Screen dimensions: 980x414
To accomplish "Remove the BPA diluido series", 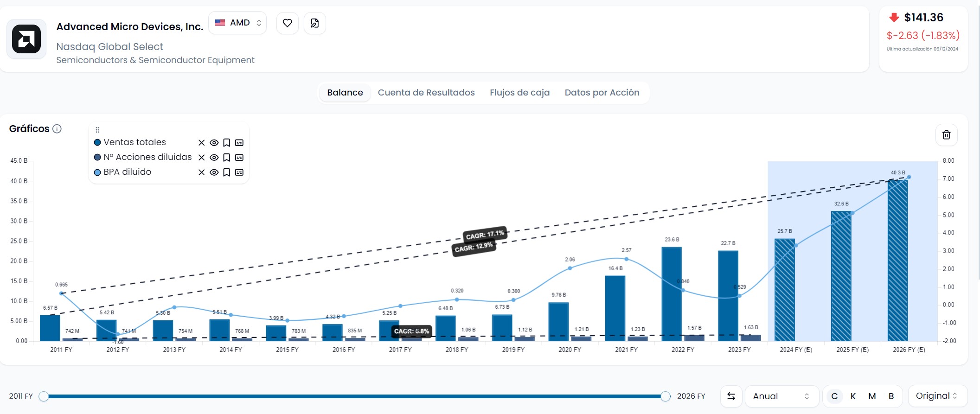I will pyautogui.click(x=201, y=172).
